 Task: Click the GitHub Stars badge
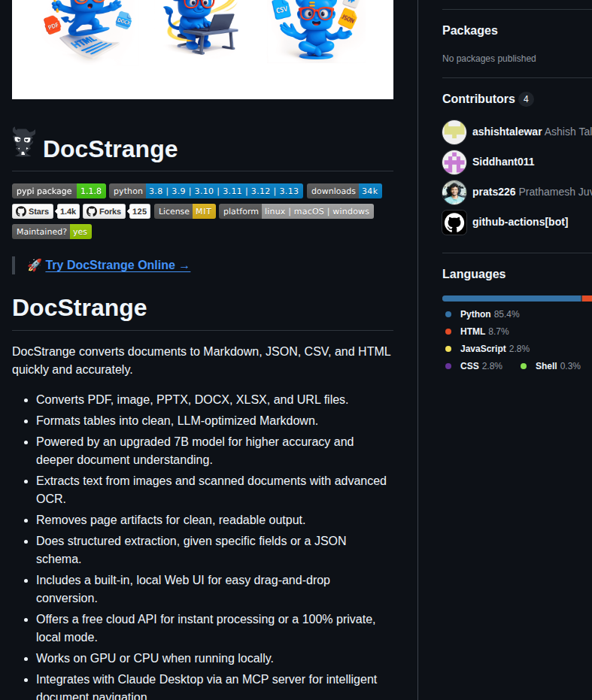coord(32,211)
